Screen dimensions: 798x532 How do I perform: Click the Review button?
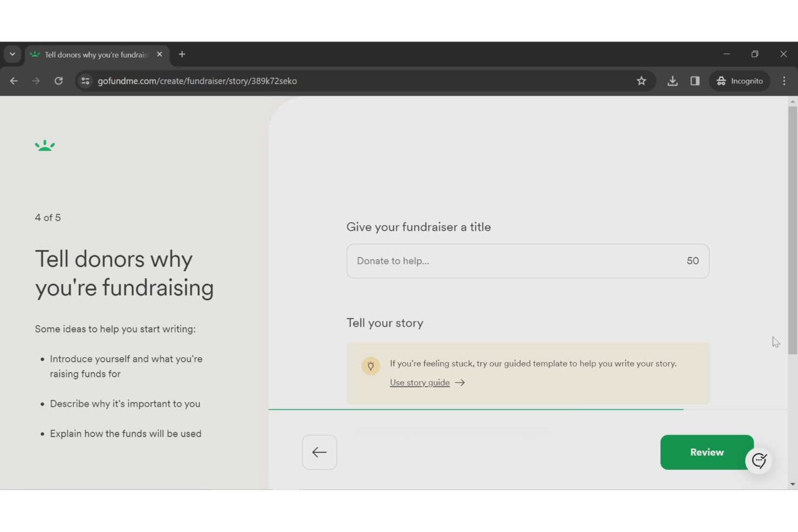[x=707, y=452]
